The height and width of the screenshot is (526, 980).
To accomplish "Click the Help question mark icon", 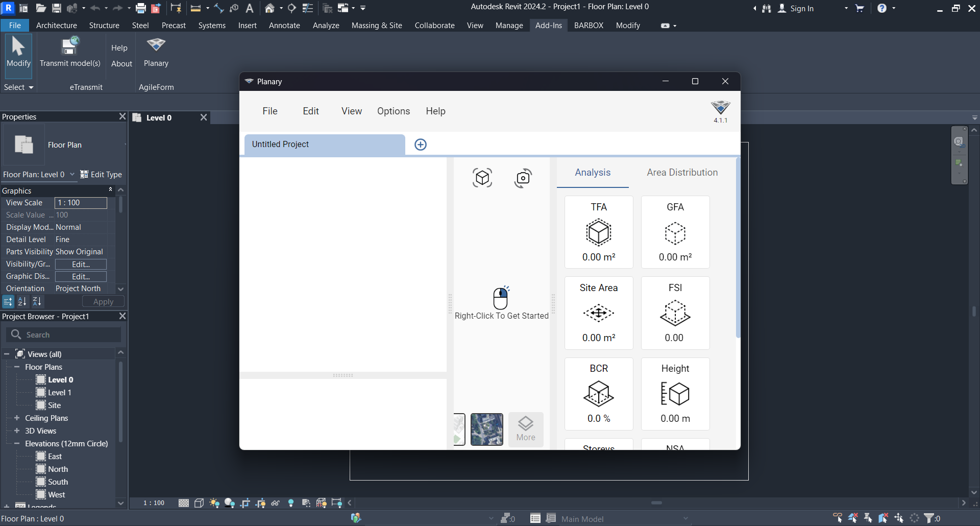I will (x=882, y=8).
